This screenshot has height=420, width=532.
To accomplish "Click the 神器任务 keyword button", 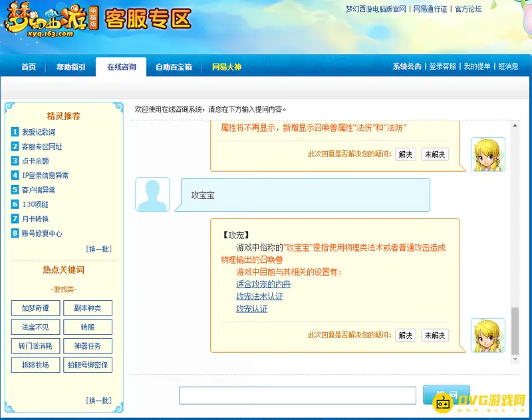I will (88, 346).
